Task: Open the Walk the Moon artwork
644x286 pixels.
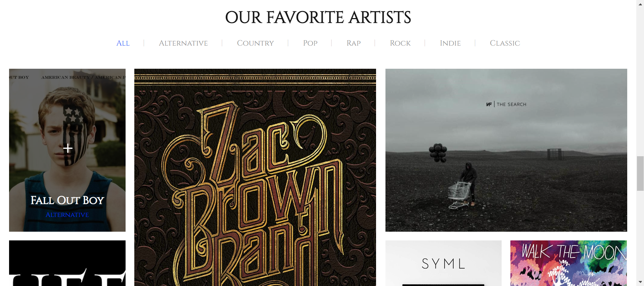Action: (568, 263)
